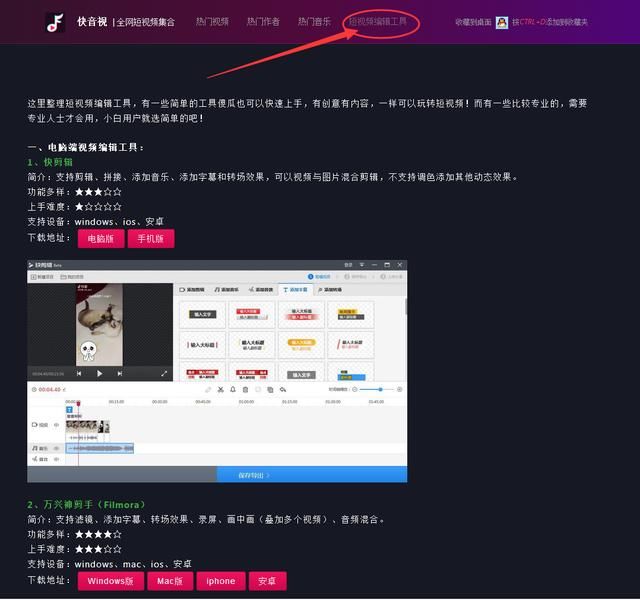
Task: Switch to the 添加字幕 tab
Action: pos(296,289)
